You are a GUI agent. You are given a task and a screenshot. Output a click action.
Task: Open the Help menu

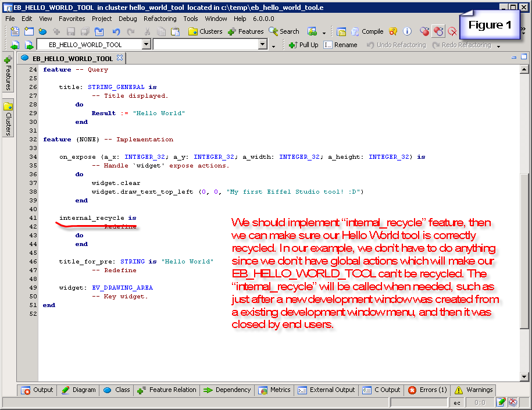pos(240,19)
